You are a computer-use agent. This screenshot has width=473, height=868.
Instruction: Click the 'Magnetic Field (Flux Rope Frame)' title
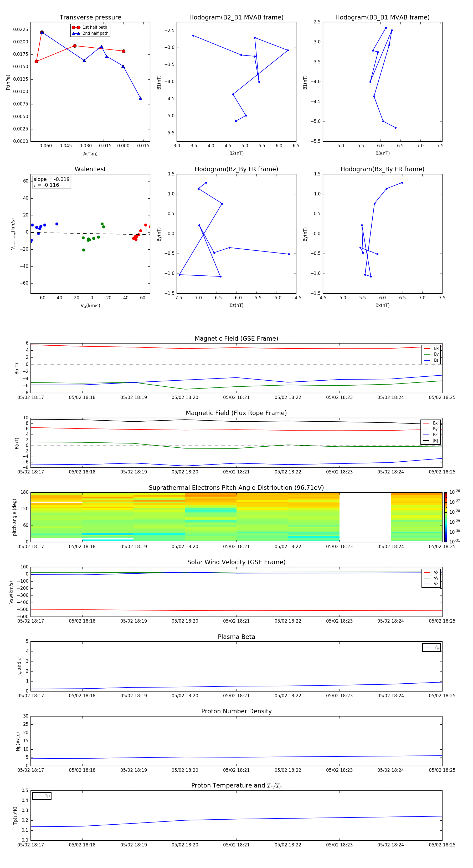click(236, 413)
